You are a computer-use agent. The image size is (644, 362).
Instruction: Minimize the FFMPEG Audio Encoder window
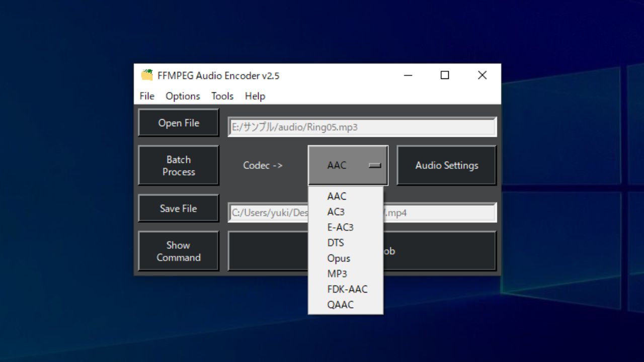pyautogui.click(x=408, y=75)
